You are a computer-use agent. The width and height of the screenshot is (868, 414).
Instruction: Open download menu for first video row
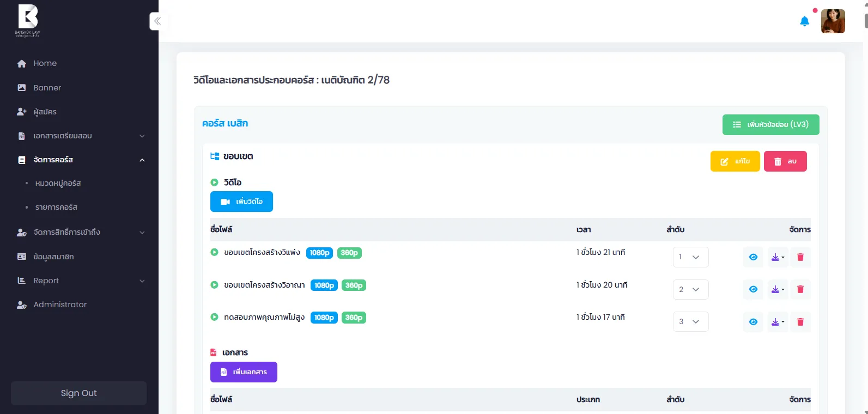(x=778, y=257)
